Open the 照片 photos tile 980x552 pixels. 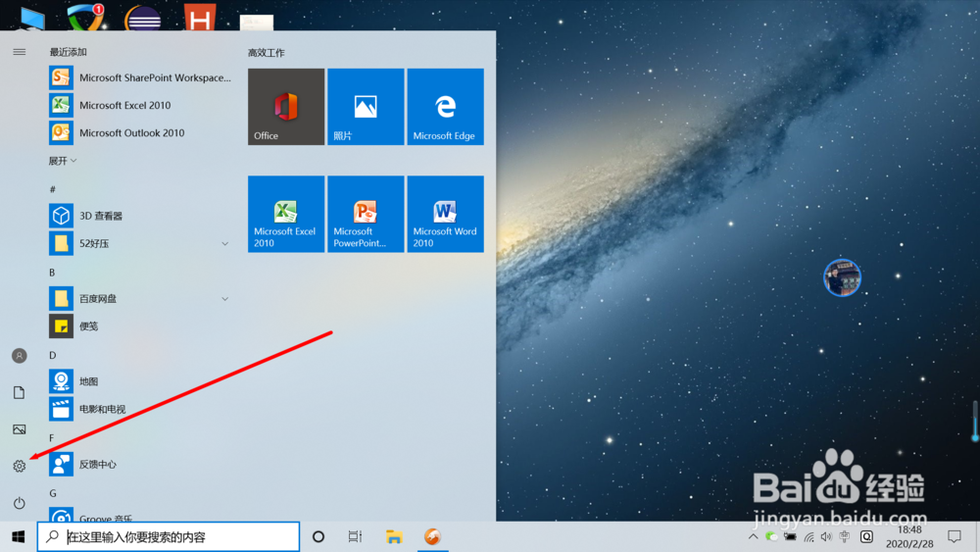(366, 107)
